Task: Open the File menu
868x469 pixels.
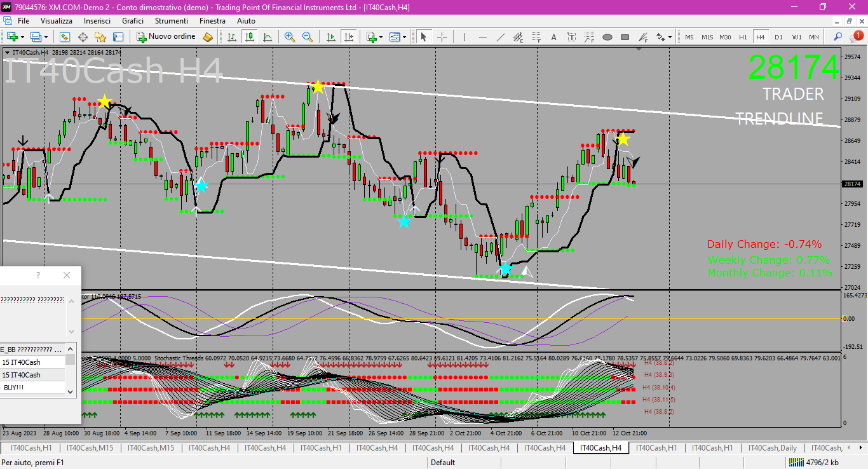Action: click(24, 21)
